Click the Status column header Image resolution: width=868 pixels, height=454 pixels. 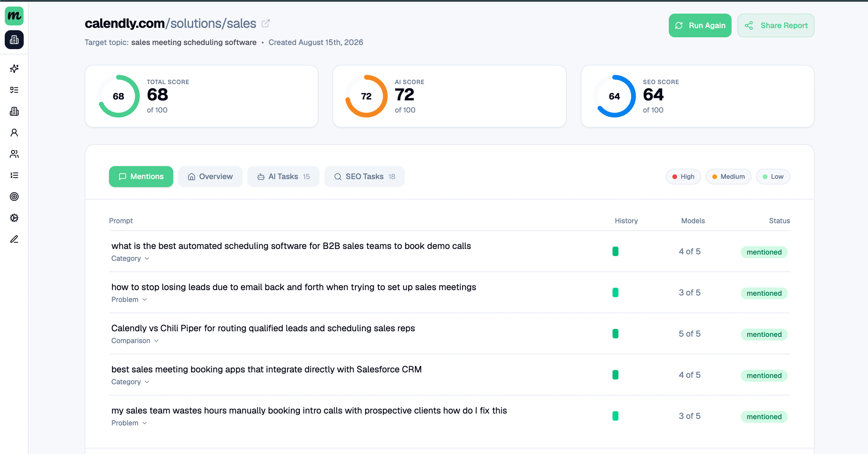tap(779, 221)
